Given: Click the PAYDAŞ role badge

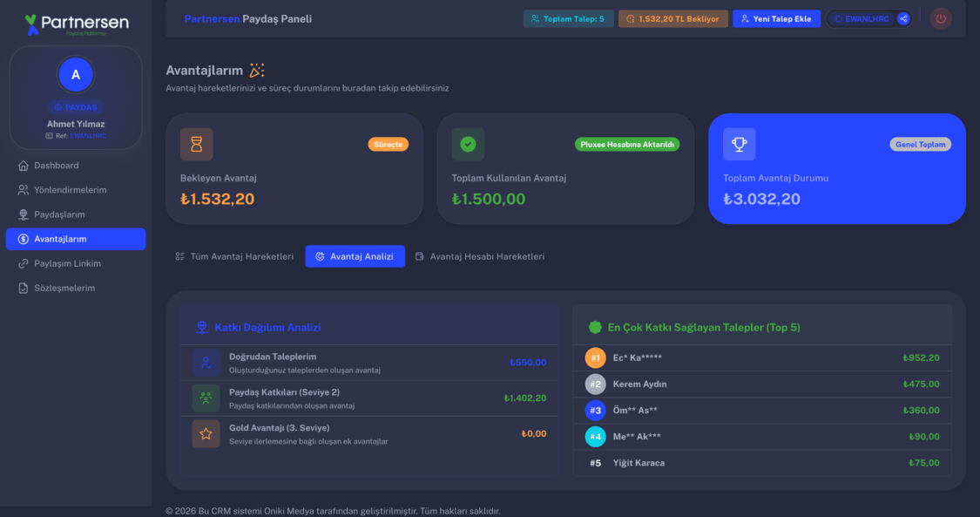Looking at the screenshot, I should coord(76,107).
